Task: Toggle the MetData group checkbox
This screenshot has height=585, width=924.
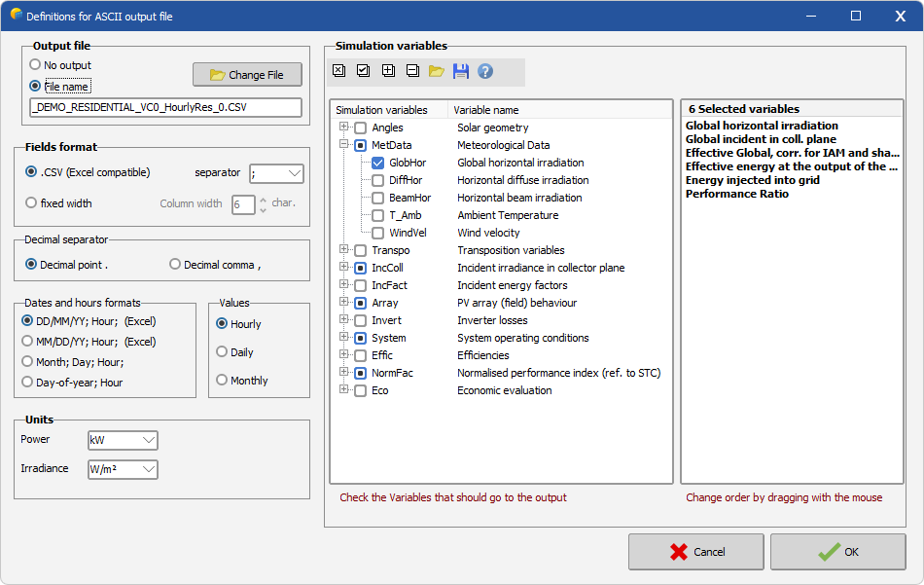Action: pyautogui.click(x=361, y=146)
